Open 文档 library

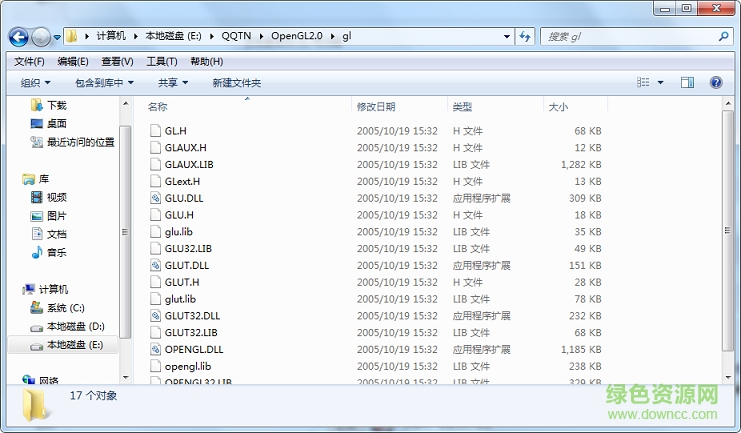49,234
